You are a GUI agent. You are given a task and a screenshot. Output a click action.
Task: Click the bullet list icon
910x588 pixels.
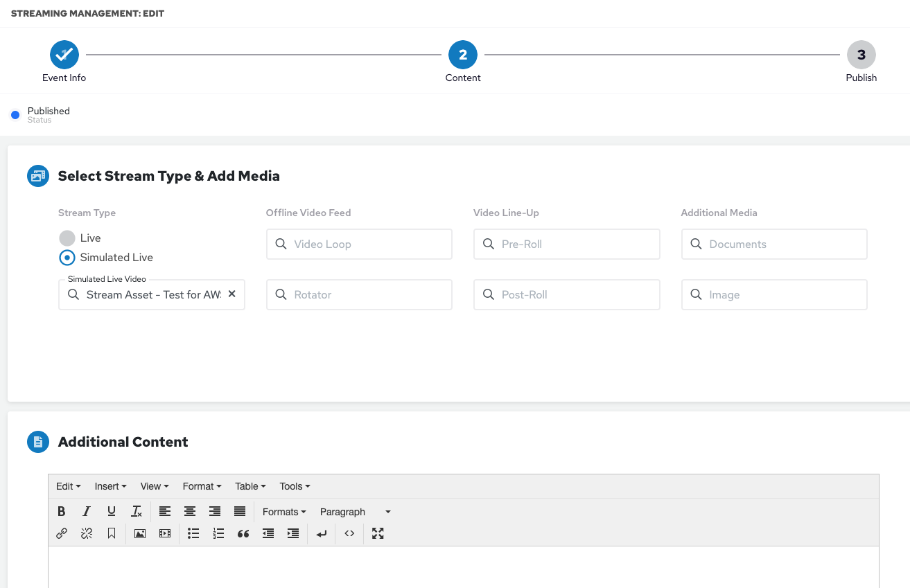pyautogui.click(x=193, y=533)
